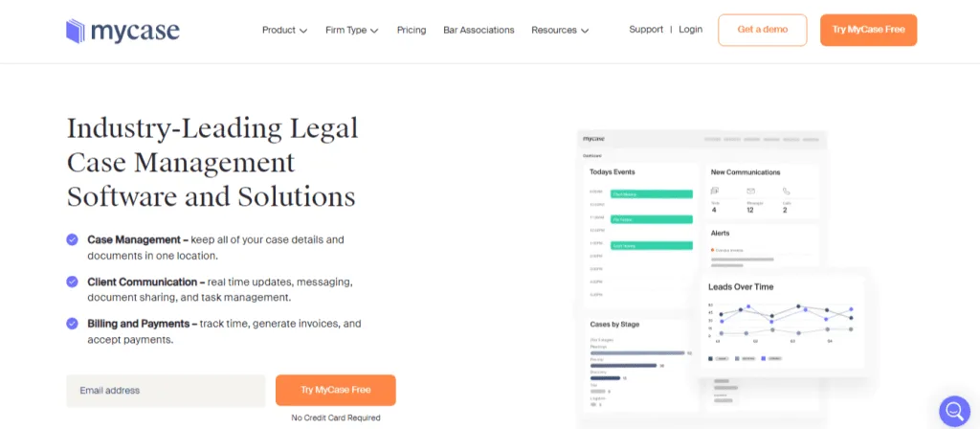Image resolution: width=980 pixels, height=429 pixels.
Task: Click Try MyCase Free beside the email field
Action: pyautogui.click(x=336, y=391)
